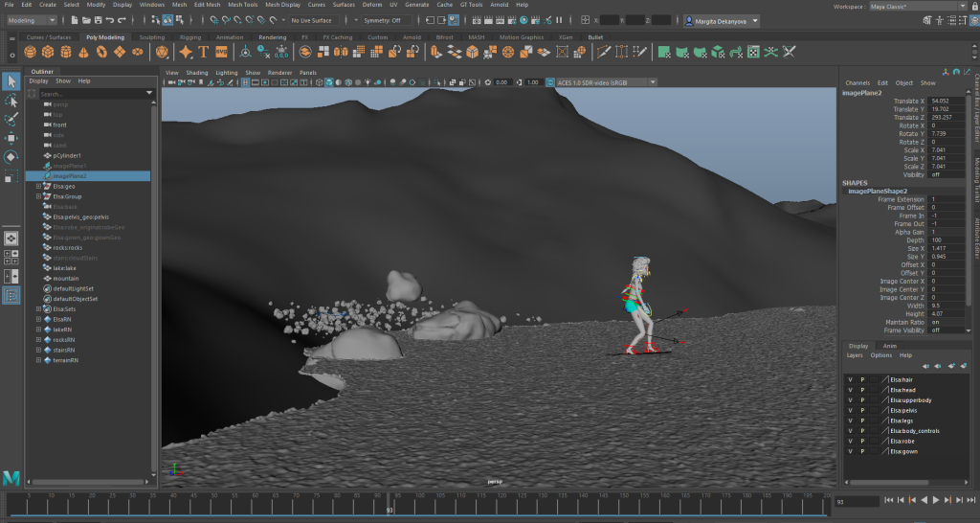Go to start of playback range
Image resolution: width=980 pixels, height=523 pixels.
pyautogui.click(x=889, y=500)
